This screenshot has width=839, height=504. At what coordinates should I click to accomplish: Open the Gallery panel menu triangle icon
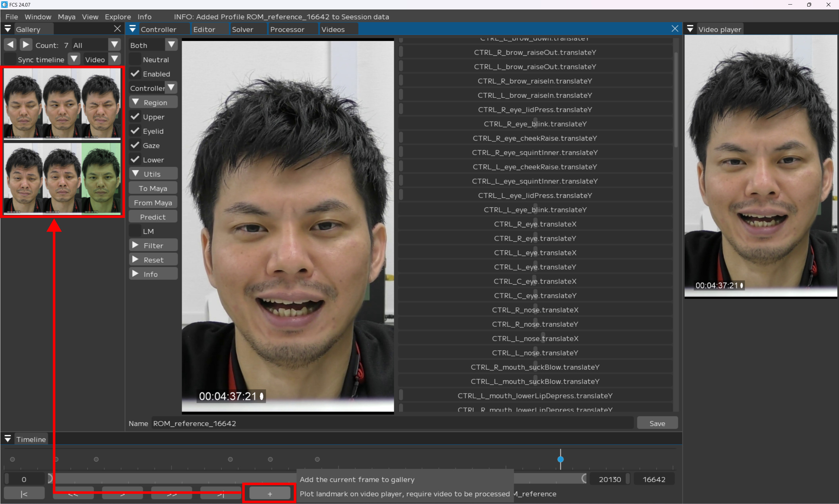pyautogui.click(x=8, y=29)
